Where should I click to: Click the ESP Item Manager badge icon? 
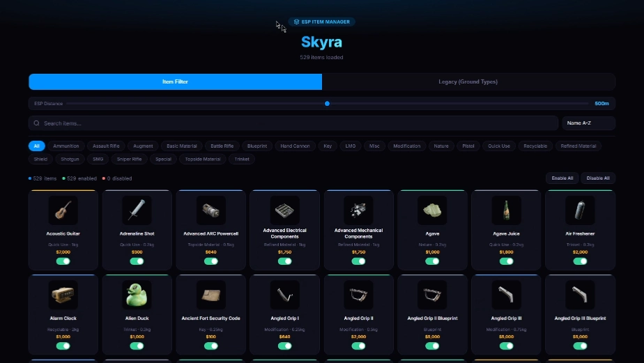tap(296, 22)
